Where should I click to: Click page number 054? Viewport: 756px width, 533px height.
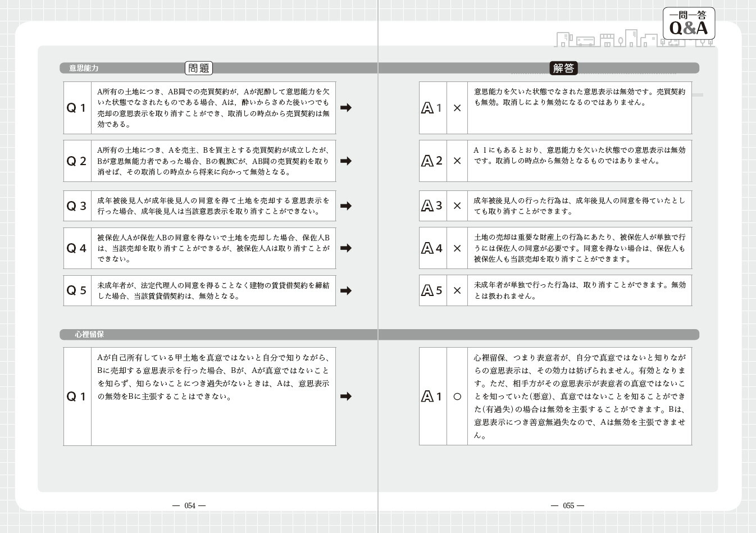[x=190, y=505]
